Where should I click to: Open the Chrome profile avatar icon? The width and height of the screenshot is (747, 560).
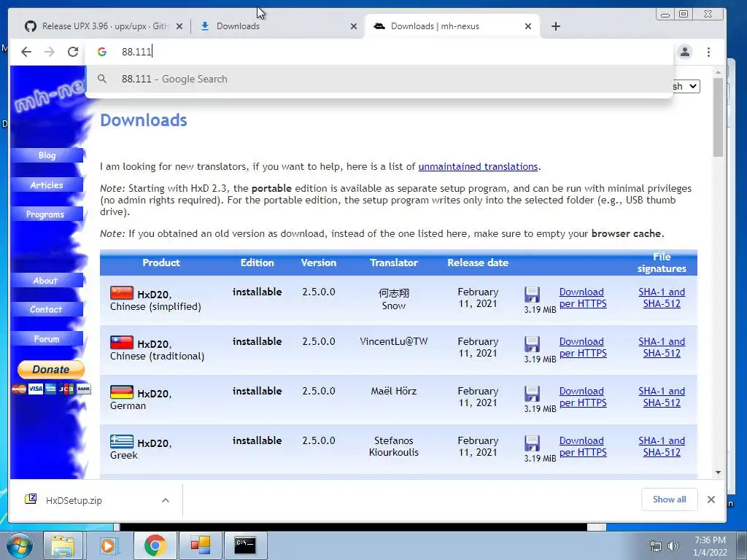[x=684, y=52]
